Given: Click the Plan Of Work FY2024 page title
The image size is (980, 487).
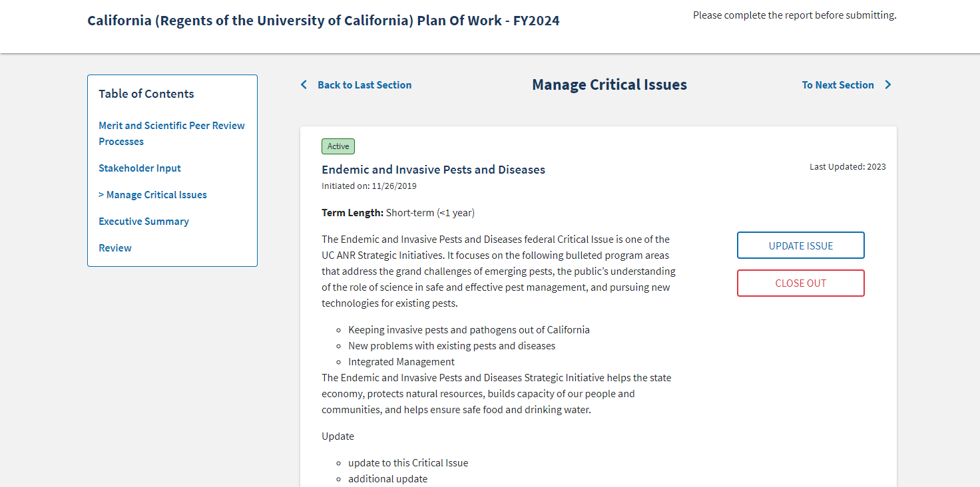Looking at the screenshot, I should click(323, 21).
